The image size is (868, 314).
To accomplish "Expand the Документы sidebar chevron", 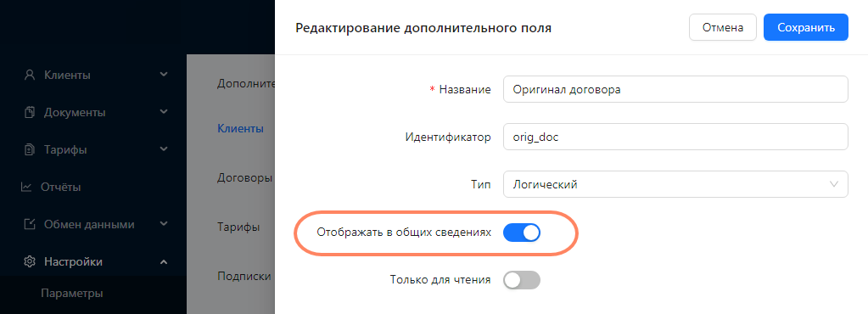I will pos(163,112).
